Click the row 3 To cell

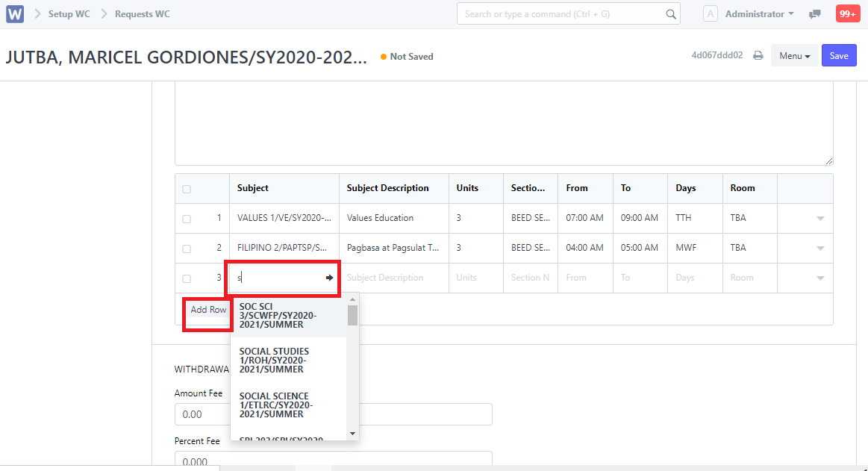point(640,278)
